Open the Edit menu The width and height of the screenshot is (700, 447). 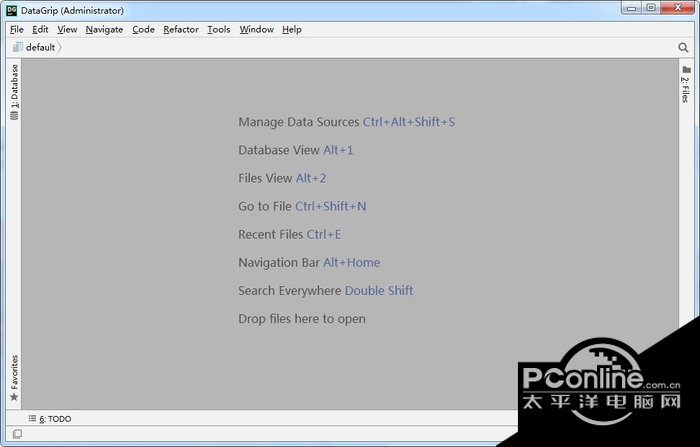tap(40, 29)
